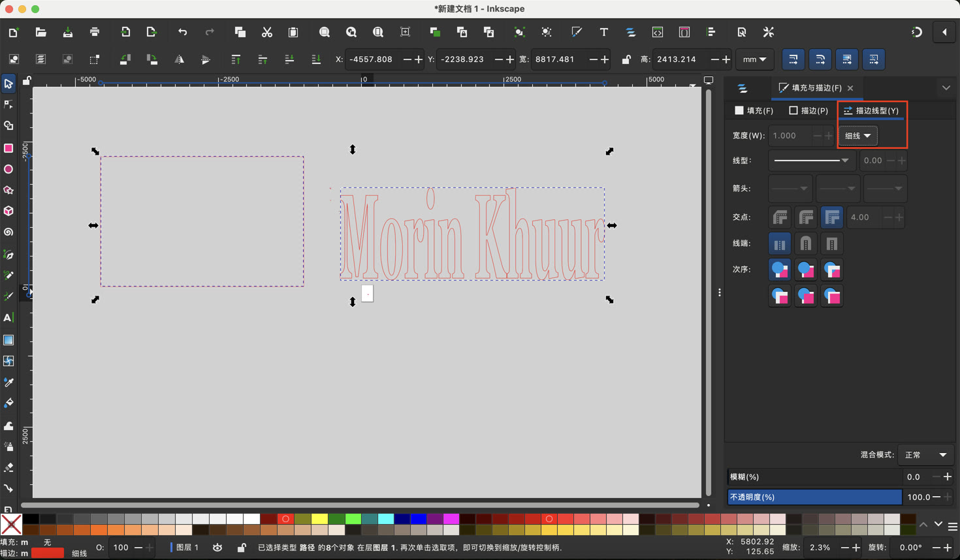
Task: Open the blend mode selector showing 正常
Action: pos(926,455)
